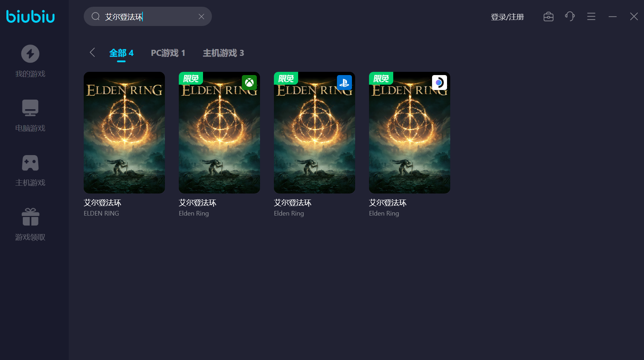The width and height of the screenshot is (644, 360).
Task: Select the Xbox Elden Ring cover
Action: click(219, 133)
